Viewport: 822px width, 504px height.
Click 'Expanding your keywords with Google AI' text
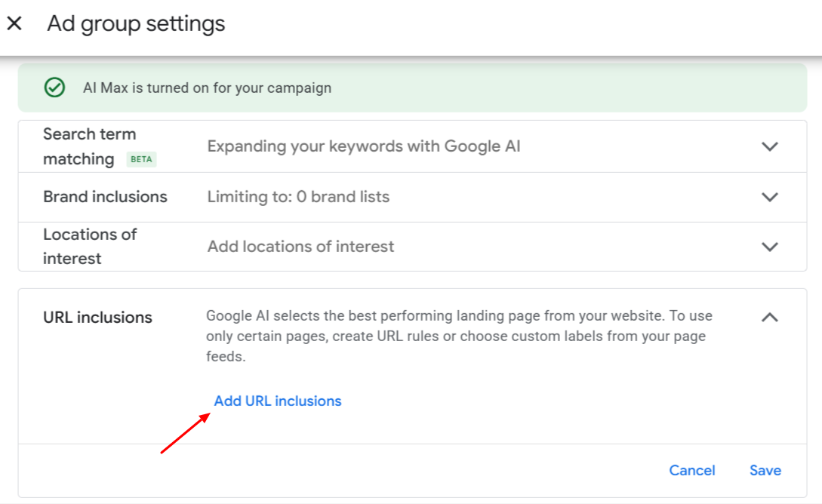[x=364, y=146]
